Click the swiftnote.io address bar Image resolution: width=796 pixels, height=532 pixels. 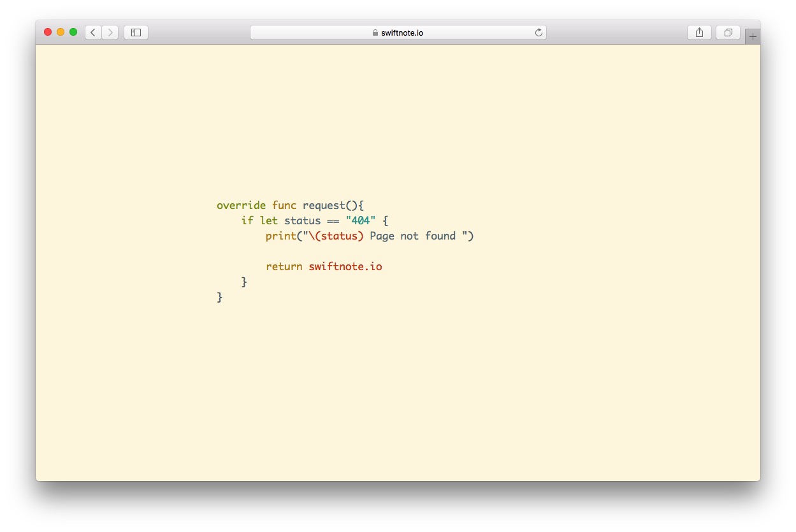click(x=398, y=32)
